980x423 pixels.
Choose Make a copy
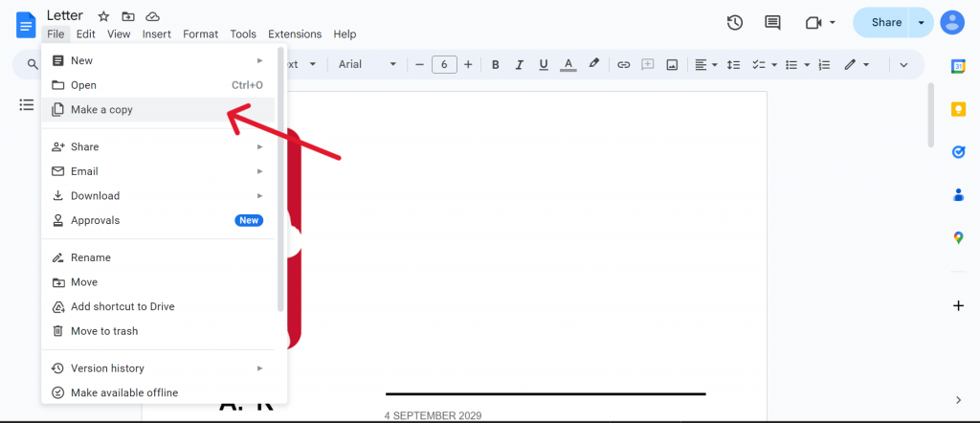pyautogui.click(x=158, y=109)
